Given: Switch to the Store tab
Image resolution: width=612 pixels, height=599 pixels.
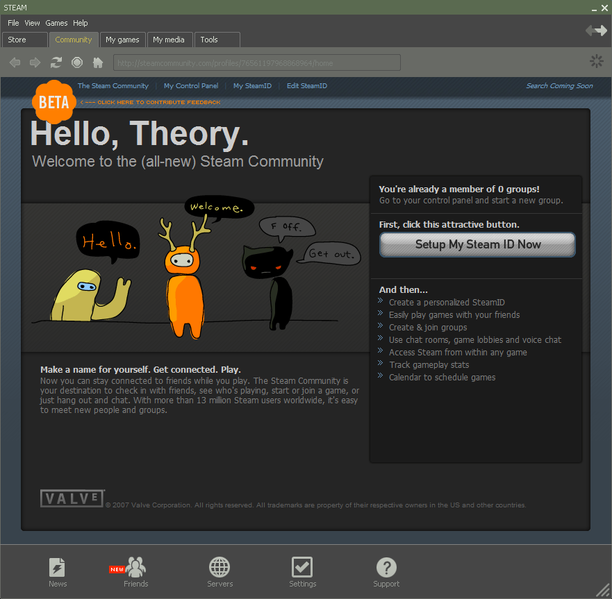Looking at the screenshot, I should click(25, 40).
